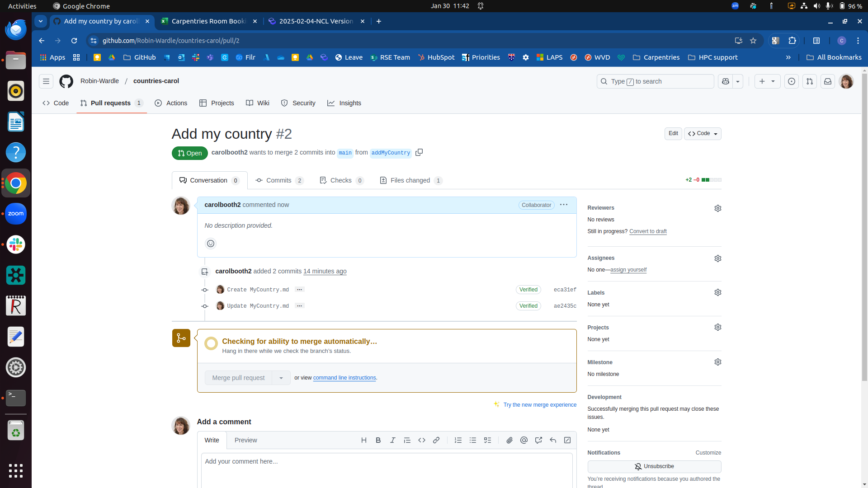Click the attach file icon in comment editor
Viewport: 868px width, 488px height.
(509, 440)
